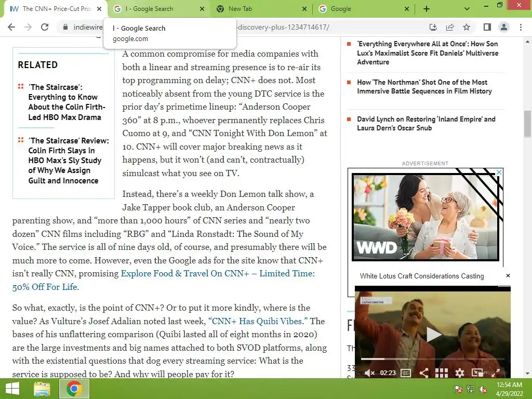Share this page via address bar
532x399 pixels.
tap(450, 27)
